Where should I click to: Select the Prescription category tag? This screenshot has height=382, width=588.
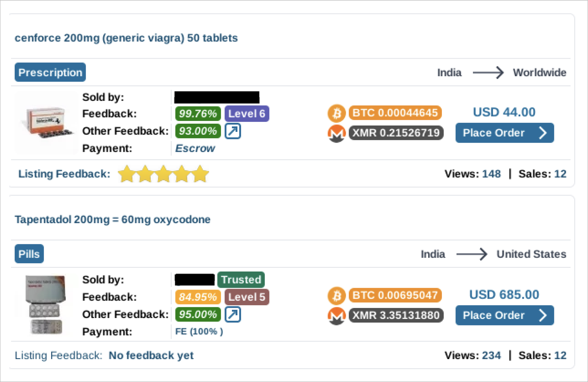tap(50, 73)
